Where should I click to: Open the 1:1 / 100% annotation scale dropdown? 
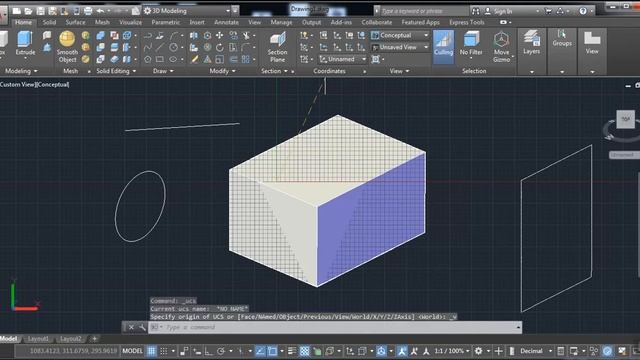pyautogui.click(x=452, y=351)
